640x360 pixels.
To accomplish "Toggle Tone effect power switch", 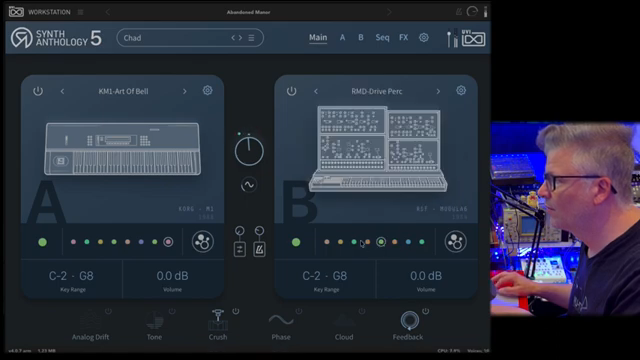I will (x=172, y=311).
